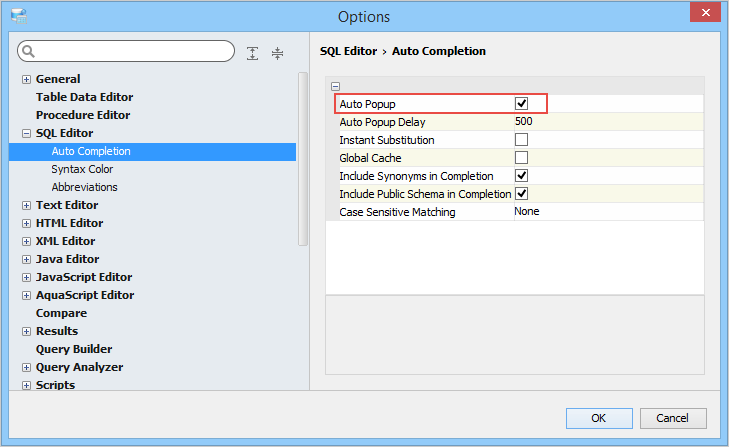729x447 pixels.
Task: Click the Cancel button
Action: tap(673, 418)
